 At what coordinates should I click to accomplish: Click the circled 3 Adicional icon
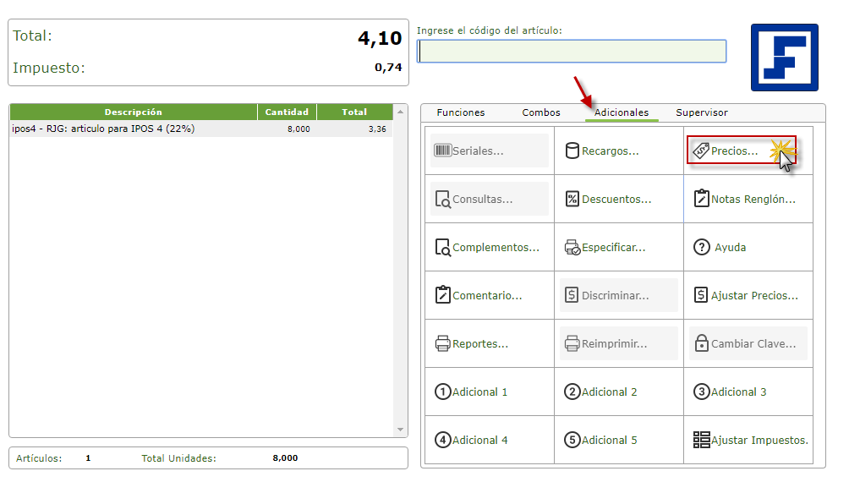[x=702, y=392]
